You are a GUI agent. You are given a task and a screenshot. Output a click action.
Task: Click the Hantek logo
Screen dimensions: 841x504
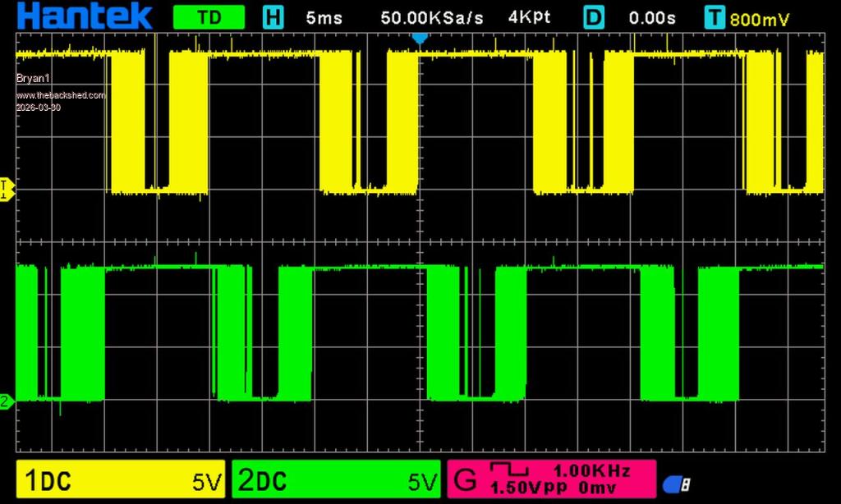[85, 16]
